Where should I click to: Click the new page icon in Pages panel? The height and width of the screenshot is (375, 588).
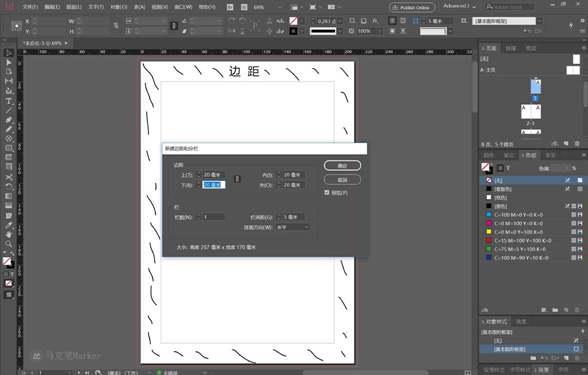(566, 144)
